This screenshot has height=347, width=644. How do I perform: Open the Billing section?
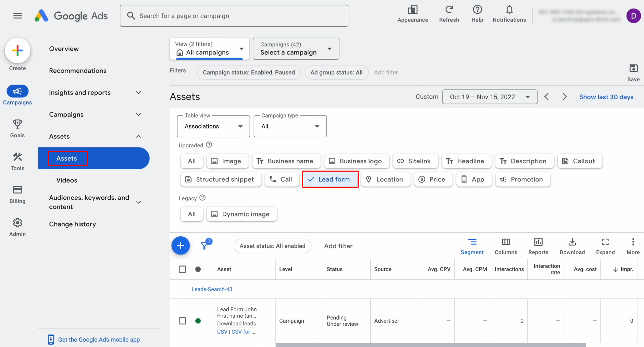17,194
